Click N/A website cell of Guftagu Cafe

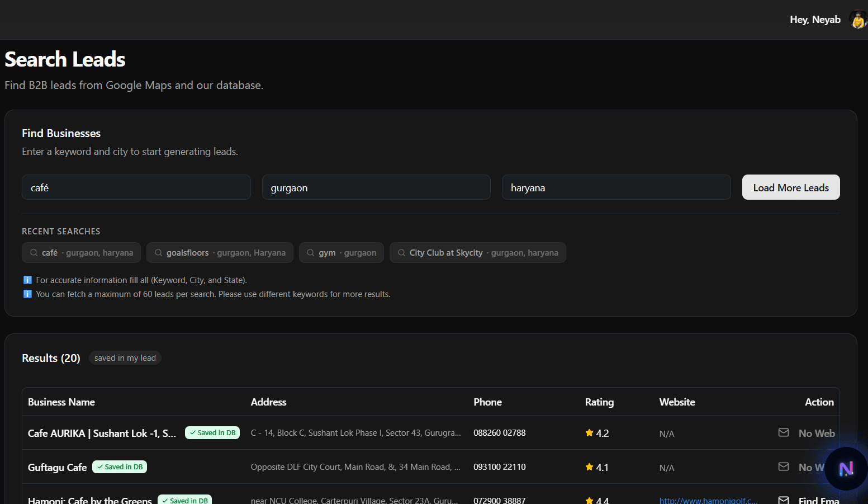(667, 468)
